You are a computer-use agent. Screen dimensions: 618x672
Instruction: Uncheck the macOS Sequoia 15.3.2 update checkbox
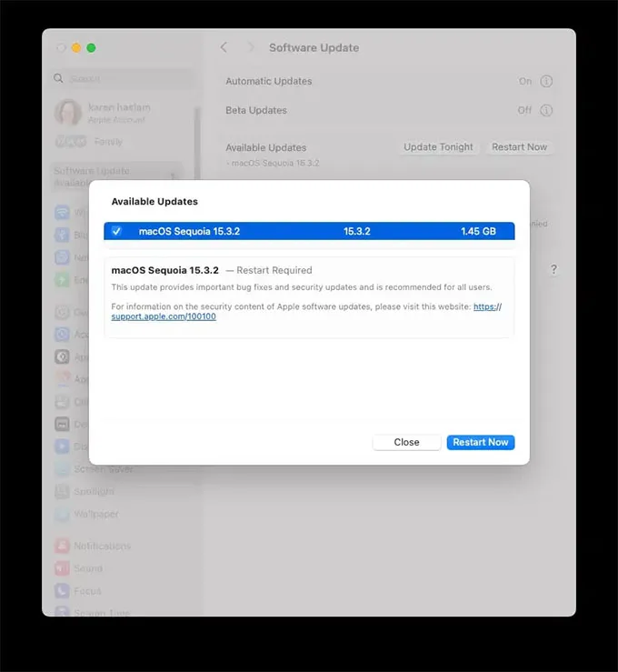pyautogui.click(x=116, y=231)
